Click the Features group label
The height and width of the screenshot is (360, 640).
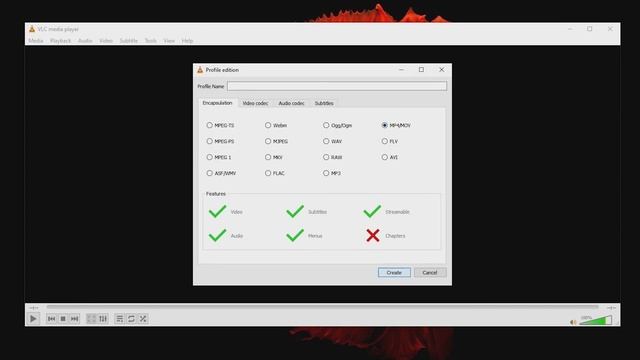[216, 194]
